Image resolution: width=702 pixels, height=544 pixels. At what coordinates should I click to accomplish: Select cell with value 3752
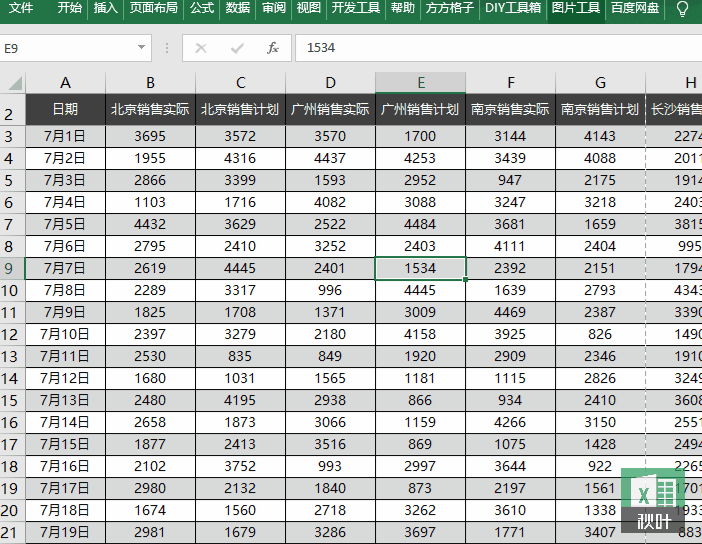240,466
